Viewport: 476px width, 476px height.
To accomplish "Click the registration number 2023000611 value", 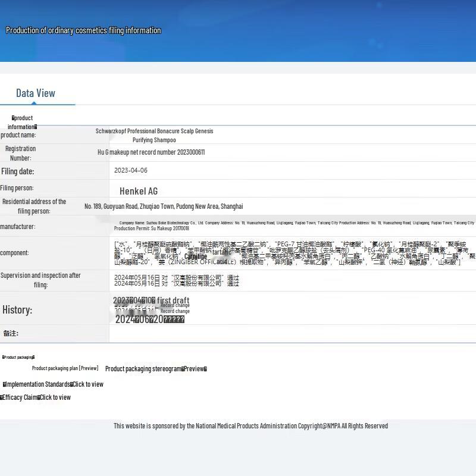I will (151, 152).
